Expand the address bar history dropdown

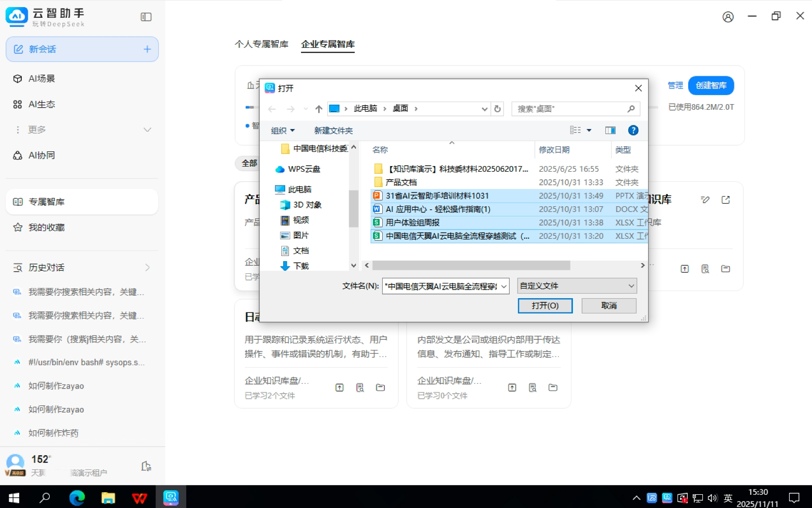[484, 109]
